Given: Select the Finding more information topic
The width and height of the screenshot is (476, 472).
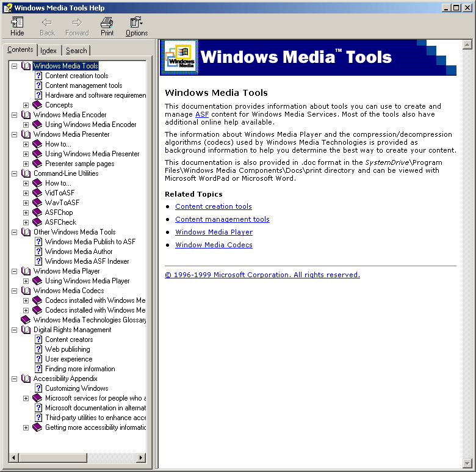Looking at the screenshot, I should click(80, 369).
